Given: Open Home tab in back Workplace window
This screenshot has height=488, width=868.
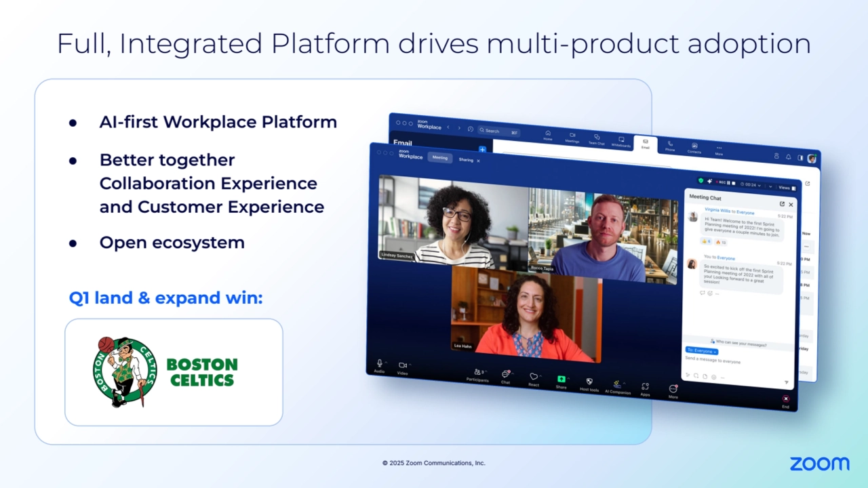Looking at the screenshot, I should [x=548, y=136].
